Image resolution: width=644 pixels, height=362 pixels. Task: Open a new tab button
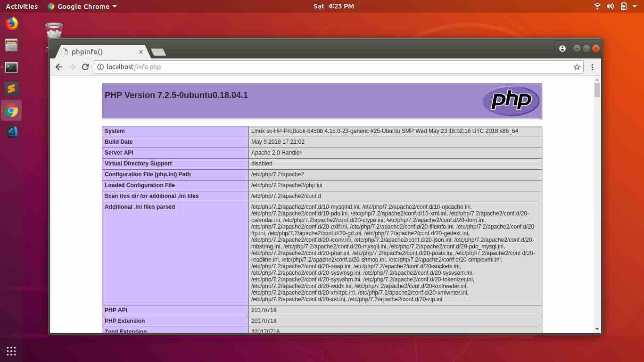[x=158, y=52]
